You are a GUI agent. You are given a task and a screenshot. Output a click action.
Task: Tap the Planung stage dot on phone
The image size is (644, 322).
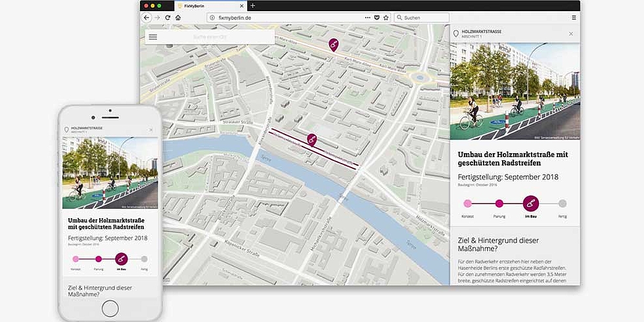pyautogui.click(x=99, y=259)
